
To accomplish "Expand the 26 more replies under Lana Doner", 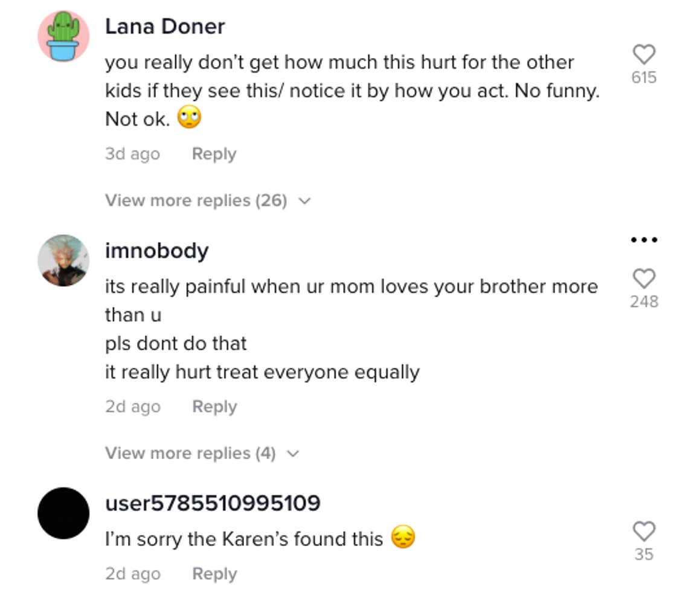I will tap(196, 201).
